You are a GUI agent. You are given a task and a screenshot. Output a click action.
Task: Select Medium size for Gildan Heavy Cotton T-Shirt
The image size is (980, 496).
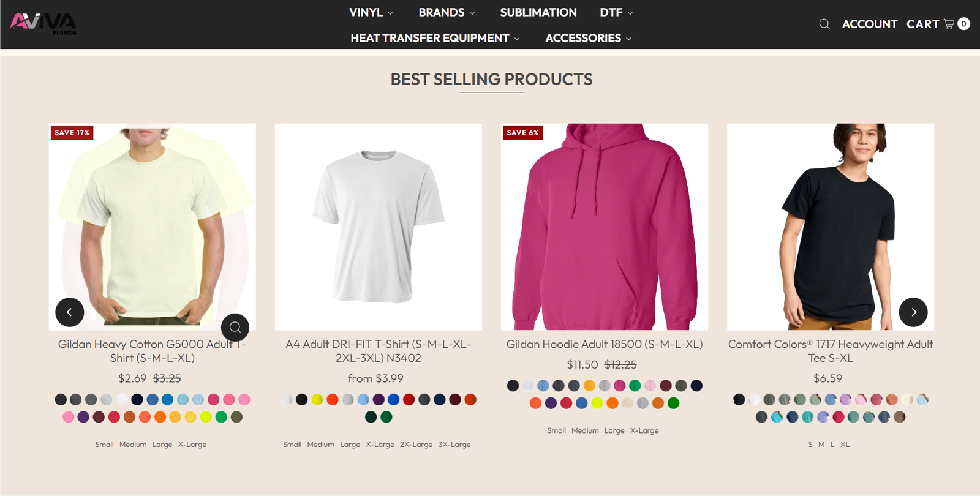coord(133,445)
